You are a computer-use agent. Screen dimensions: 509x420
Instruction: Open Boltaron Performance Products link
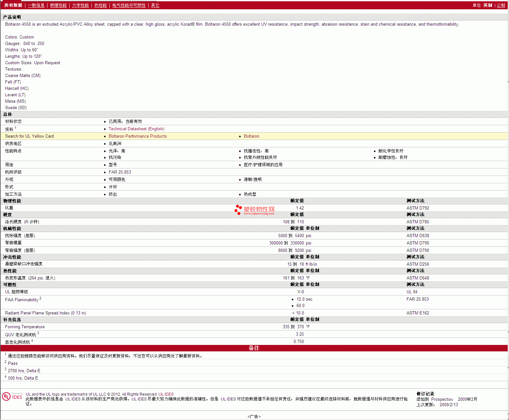(x=138, y=136)
